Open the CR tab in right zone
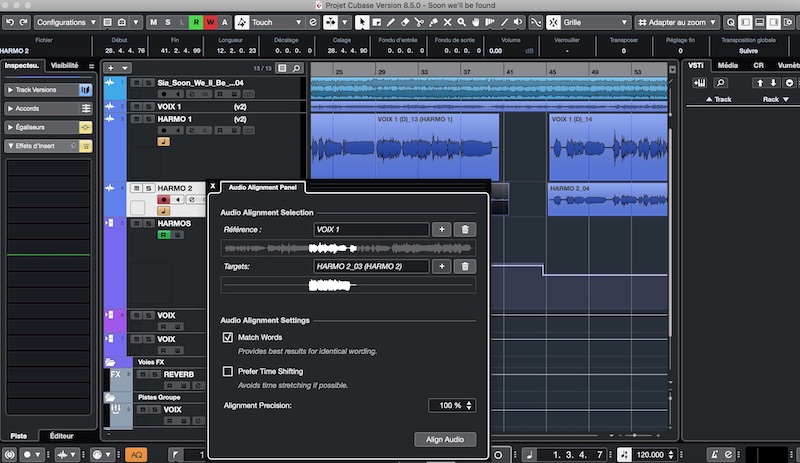This screenshot has height=463, width=800. 758,65
